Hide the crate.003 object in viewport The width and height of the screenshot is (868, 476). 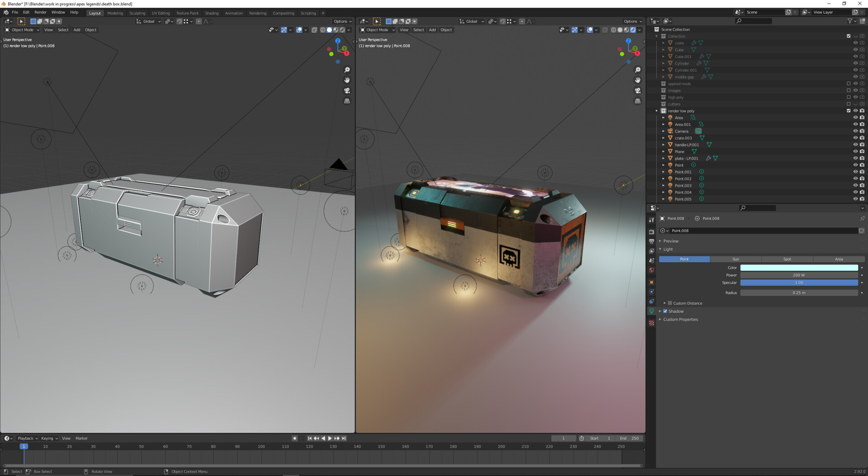click(x=855, y=138)
